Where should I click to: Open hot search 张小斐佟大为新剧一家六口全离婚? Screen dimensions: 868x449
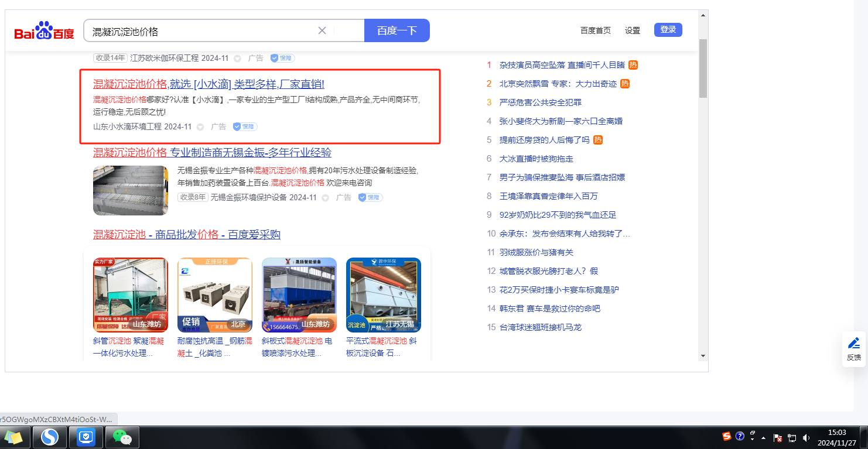[561, 121]
